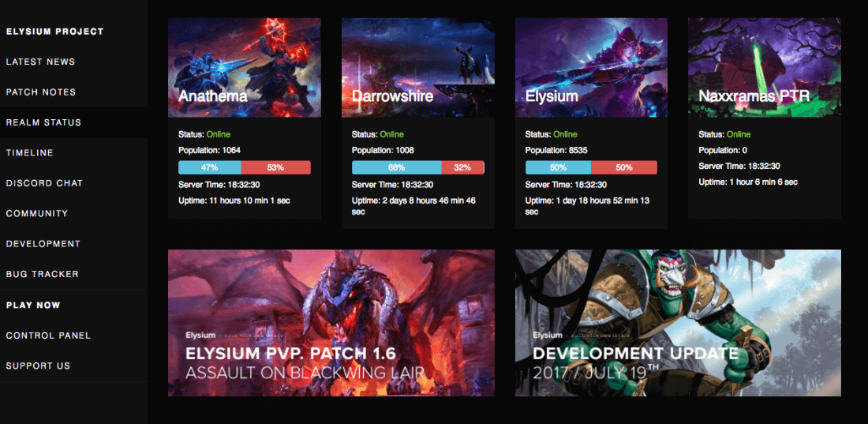Click Anathema's Online status text
Image resolution: width=868 pixels, height=424 pixels.
click(x=218, y=135)
